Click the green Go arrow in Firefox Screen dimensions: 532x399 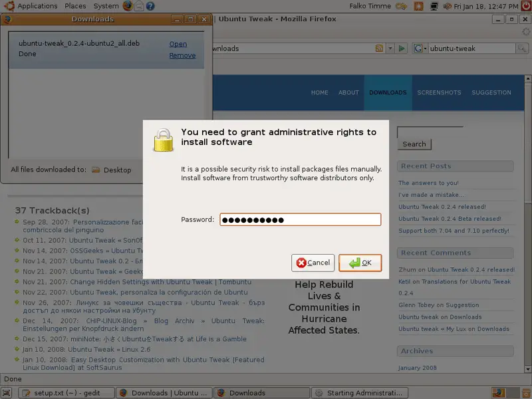click(x=402, y=49)
